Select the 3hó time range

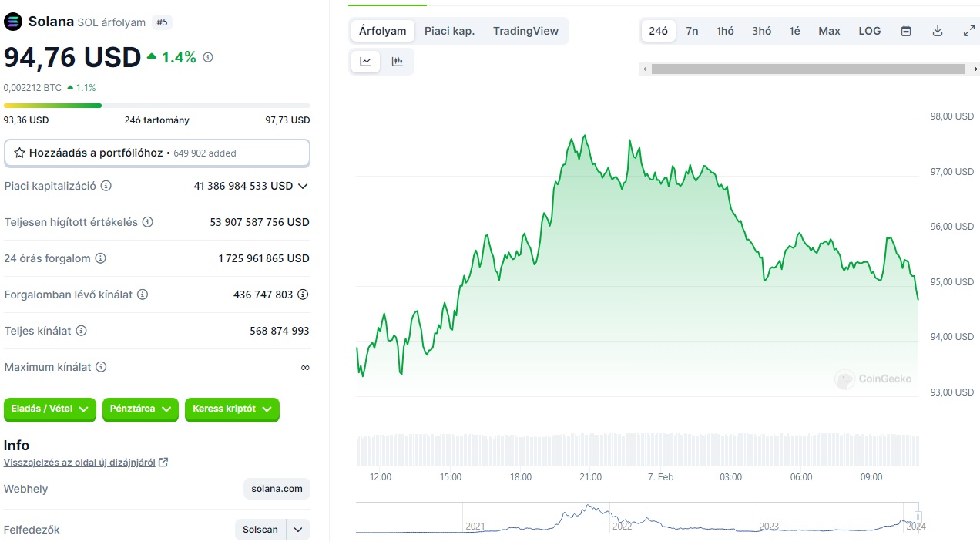coord(762,31)
